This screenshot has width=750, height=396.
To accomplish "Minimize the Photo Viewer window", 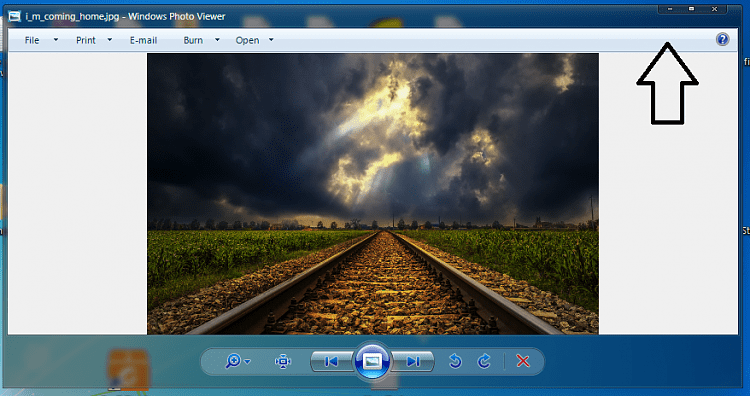I will (x=670, y=9).
